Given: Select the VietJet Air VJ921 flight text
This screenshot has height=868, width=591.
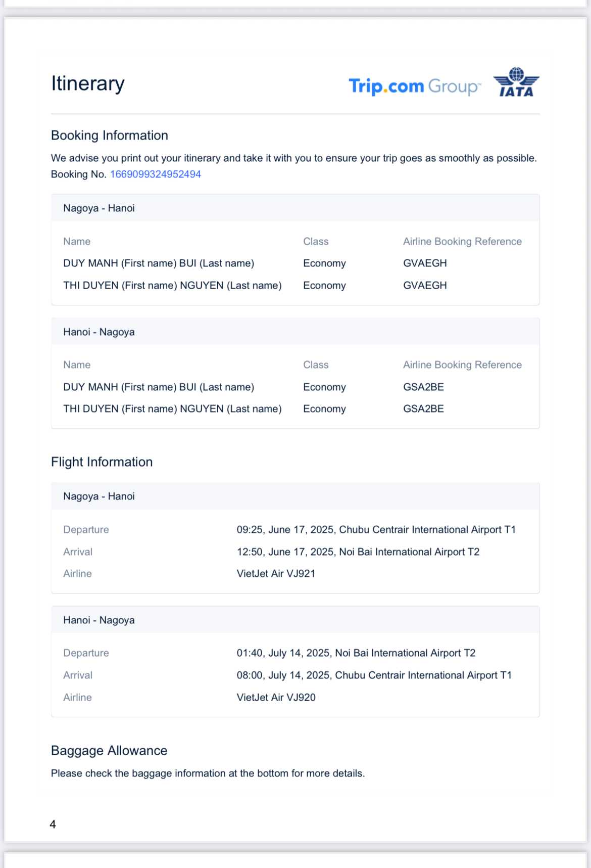Looking at the screenshot, I should click(x=276, y=574).
